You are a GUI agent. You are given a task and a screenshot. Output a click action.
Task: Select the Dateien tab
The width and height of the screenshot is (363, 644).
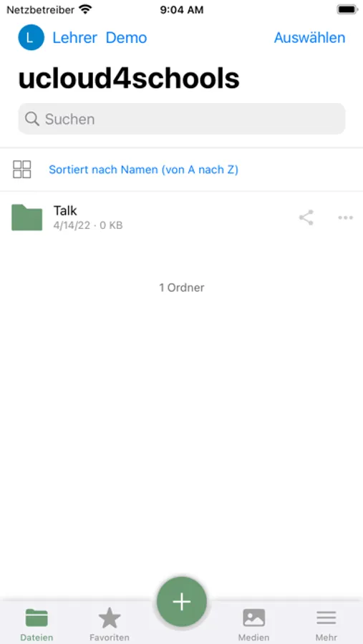click(x=37, y=625)
